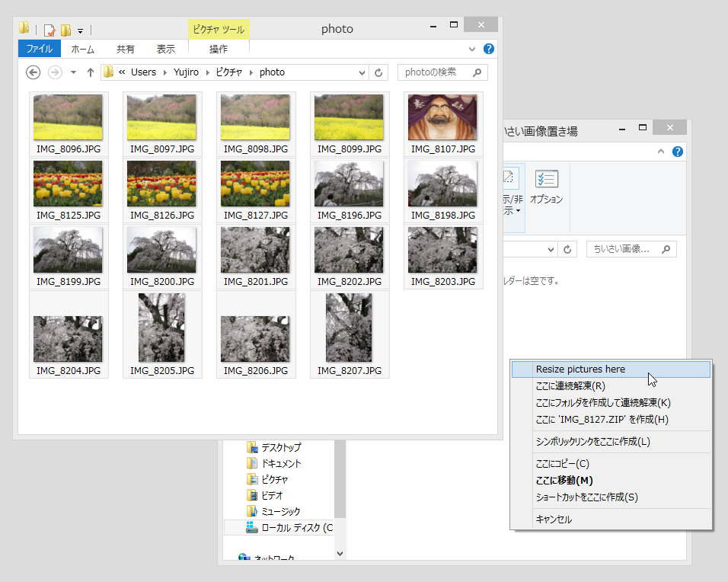Screen dimensions: 728x582
Task: Select thumbnail IMG_8107.JPG
Action: point(443,124)
